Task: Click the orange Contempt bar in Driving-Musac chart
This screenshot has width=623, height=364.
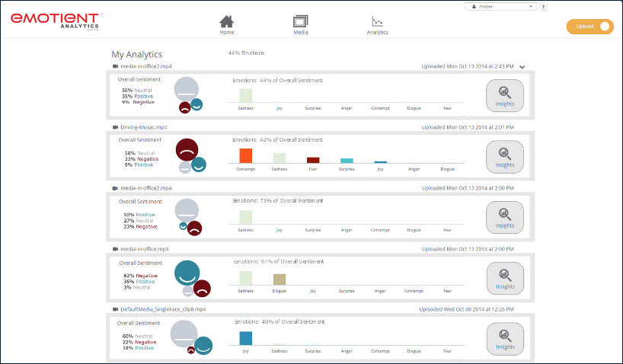Action: pyautogui.click(x=245, y=155)
